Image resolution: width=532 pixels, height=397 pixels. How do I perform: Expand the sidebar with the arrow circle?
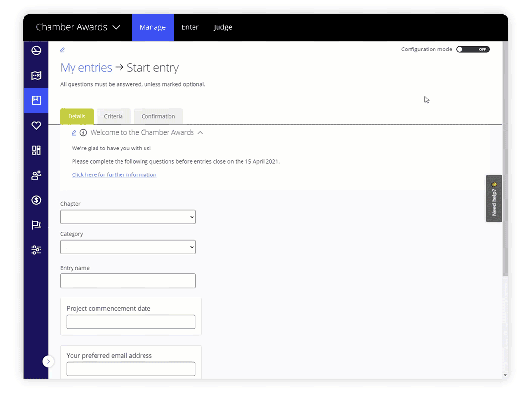tap(48, 361)
